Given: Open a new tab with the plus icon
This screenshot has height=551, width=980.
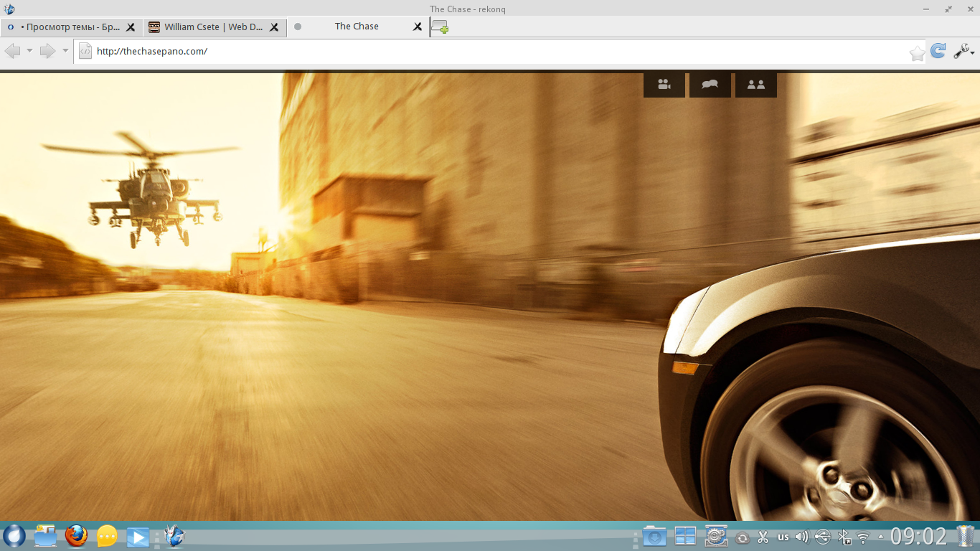Looking at the screenshot, I should click(x=440, y=27).
